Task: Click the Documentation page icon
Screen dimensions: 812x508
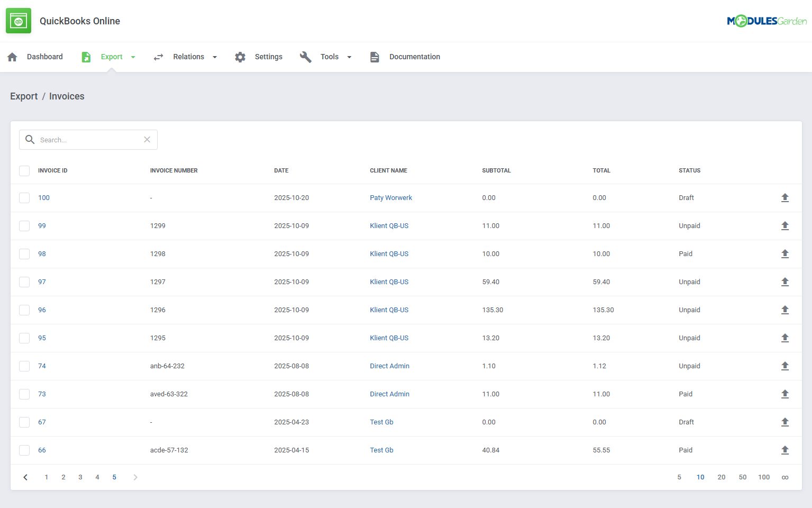Action: (375, 57)
